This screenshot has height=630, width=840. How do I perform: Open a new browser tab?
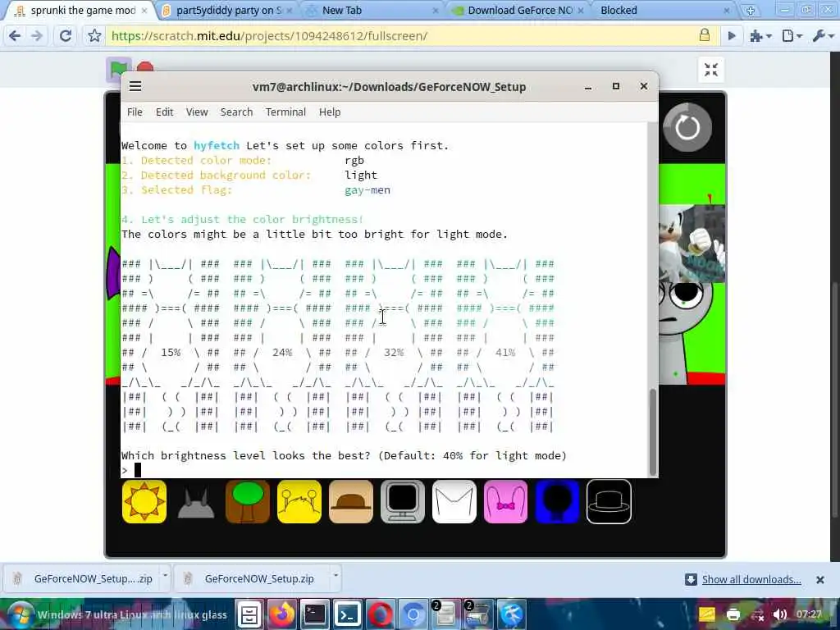pos(751,10)
